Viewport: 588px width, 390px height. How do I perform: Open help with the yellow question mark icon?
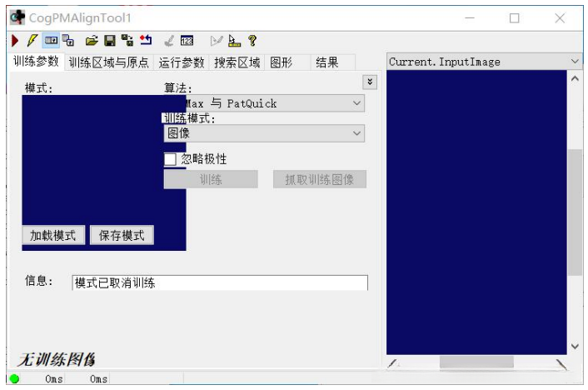[252, 41]
